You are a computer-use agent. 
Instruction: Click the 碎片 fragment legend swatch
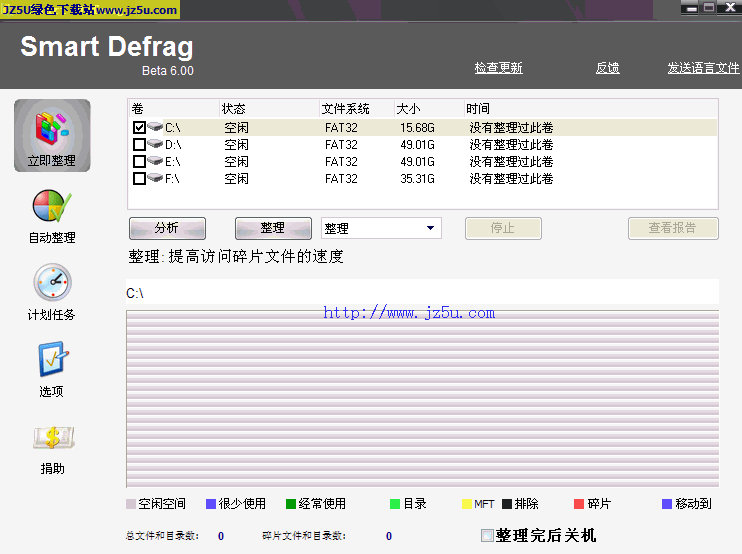(x=579, y=504)
